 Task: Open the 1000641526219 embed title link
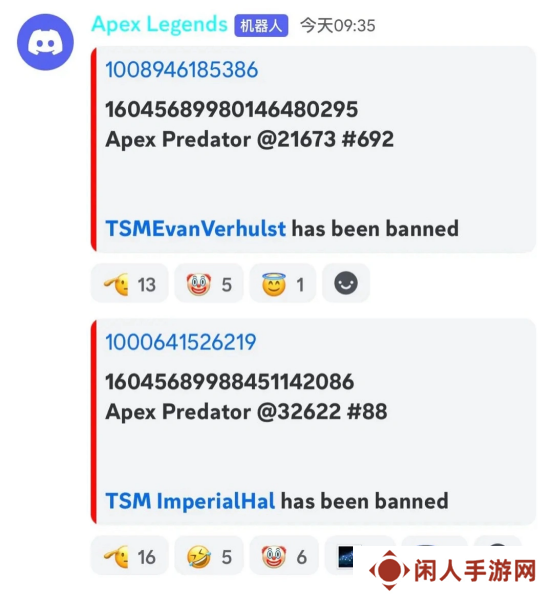pyautogui.click(x=181, y=342)
